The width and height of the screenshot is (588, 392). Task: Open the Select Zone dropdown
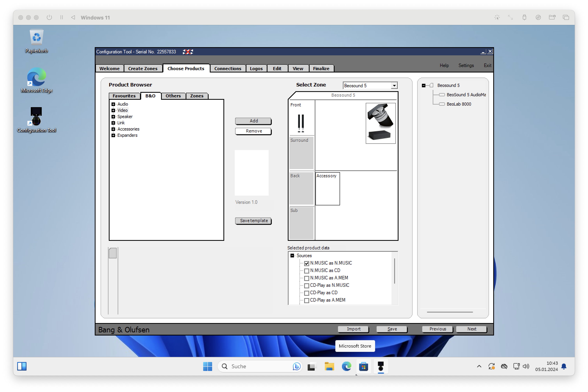394,86
